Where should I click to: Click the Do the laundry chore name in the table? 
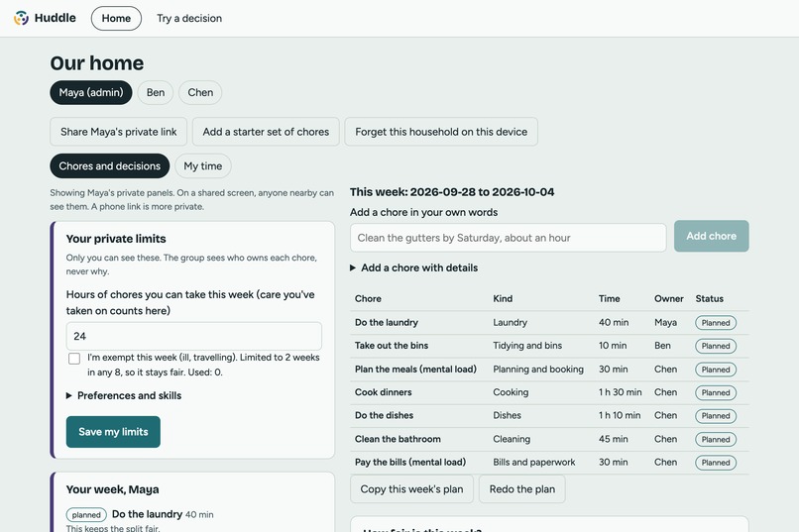click(387, 322)
